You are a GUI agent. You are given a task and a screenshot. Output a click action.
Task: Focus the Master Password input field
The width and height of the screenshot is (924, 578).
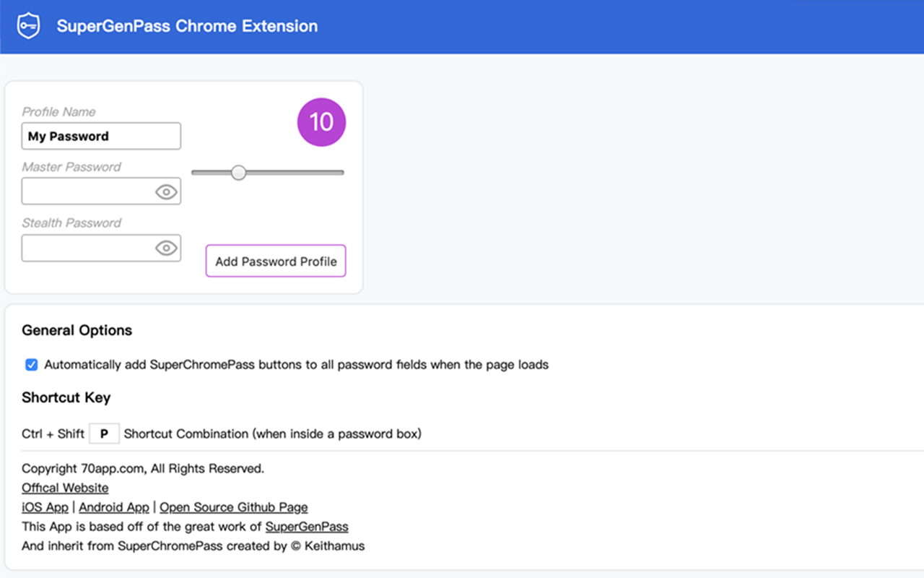[x=87, y=191]
